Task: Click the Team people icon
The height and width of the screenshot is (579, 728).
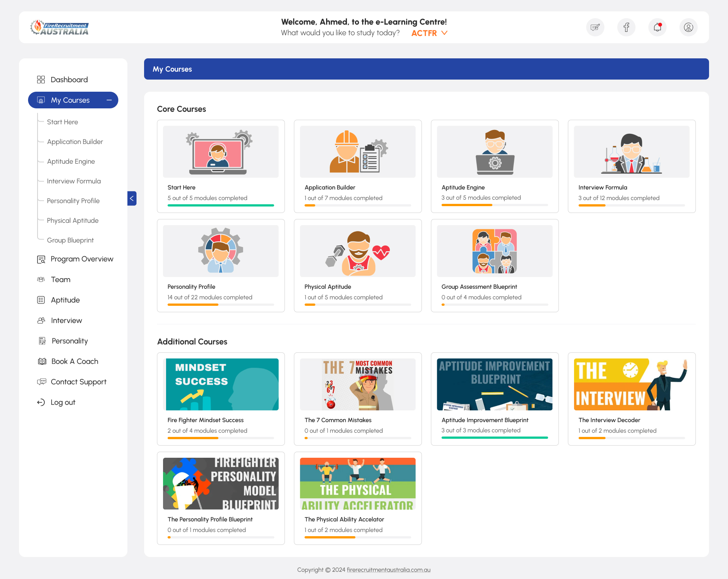Action: [x=41, y=280]
